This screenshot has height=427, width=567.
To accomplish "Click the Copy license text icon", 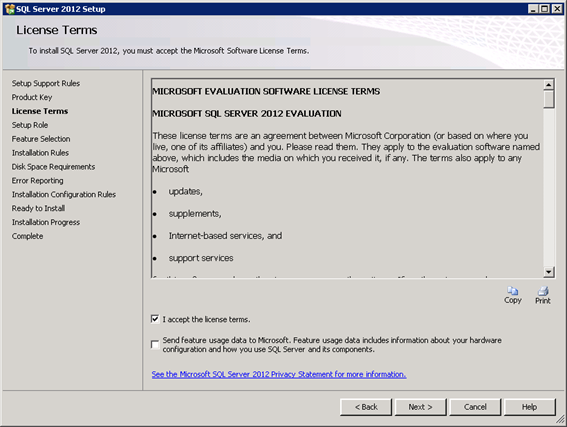I will point(513,295).
